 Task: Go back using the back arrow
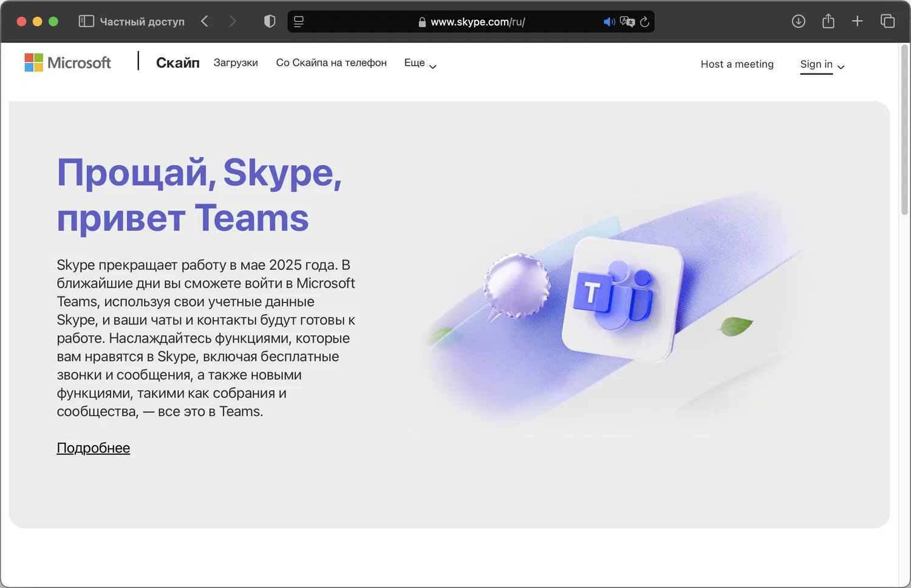point(205,21)
